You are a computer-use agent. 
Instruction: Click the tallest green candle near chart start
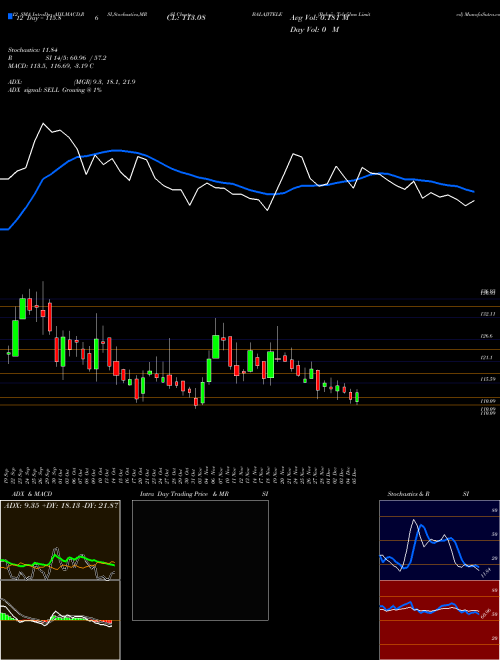[x=16, y=338]
